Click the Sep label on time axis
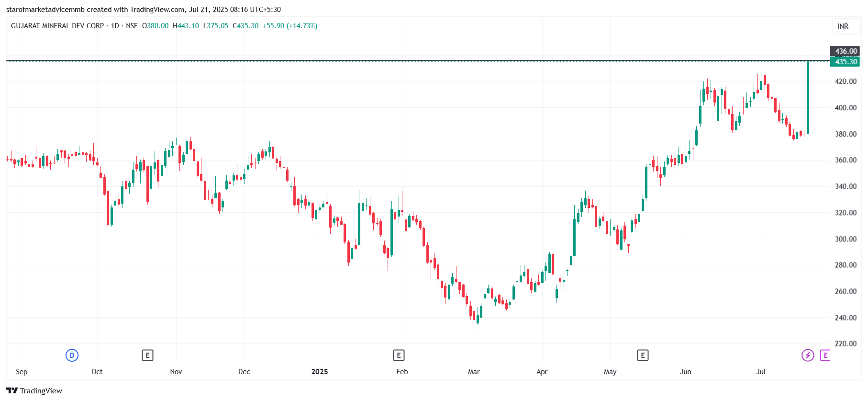868x401 pixels. click(x=22, y=372)
